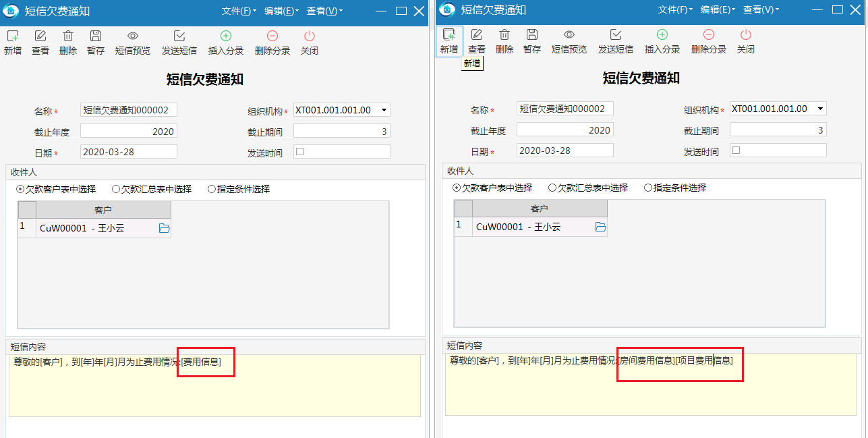Click 截止期间 field in left window

click(342, 131)
